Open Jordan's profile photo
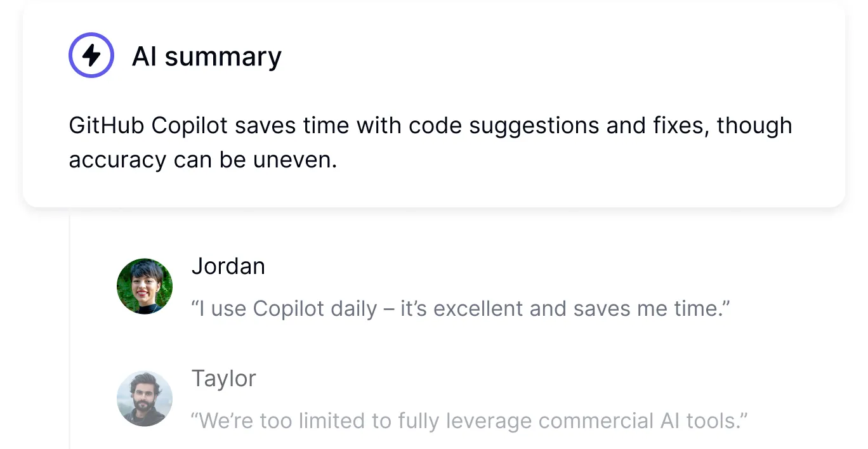The height and width of the screenshot is (449, 868). pos(145,286)
